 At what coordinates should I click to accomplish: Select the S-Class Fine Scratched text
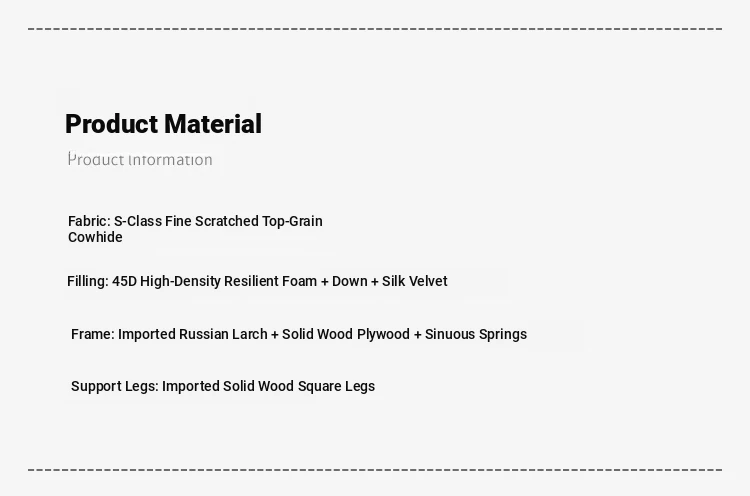point(186,221)
